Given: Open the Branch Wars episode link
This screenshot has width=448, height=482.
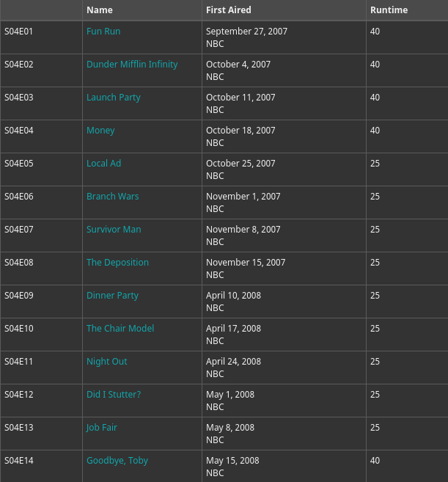Looking at the screenshot, I should pos(112,197).
